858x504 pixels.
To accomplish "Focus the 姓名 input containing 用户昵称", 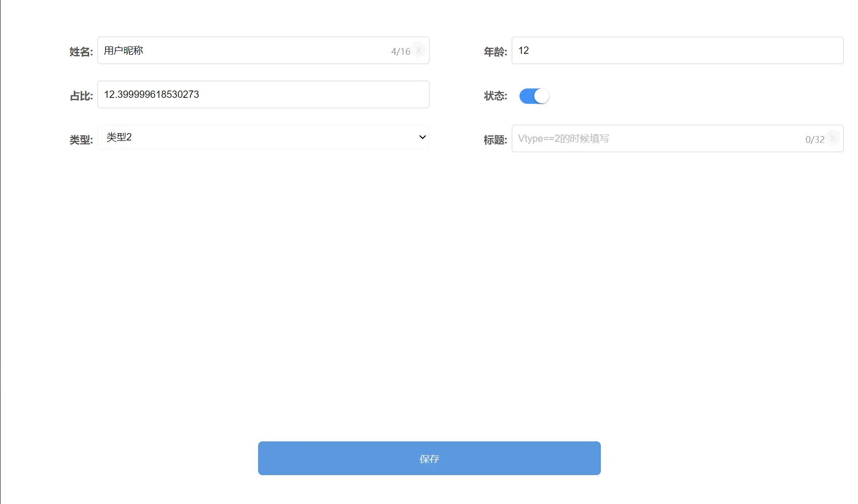I will (263, 50).
